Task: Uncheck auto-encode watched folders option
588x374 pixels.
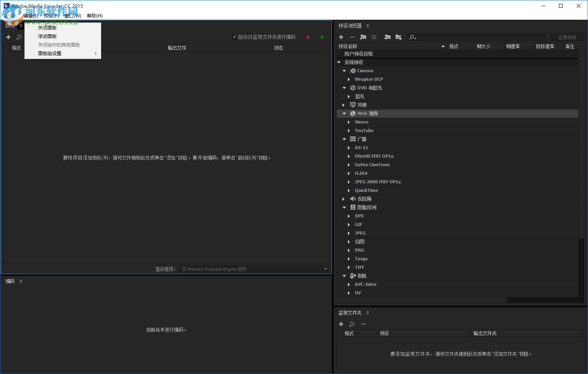Action: tap(234, 37)
